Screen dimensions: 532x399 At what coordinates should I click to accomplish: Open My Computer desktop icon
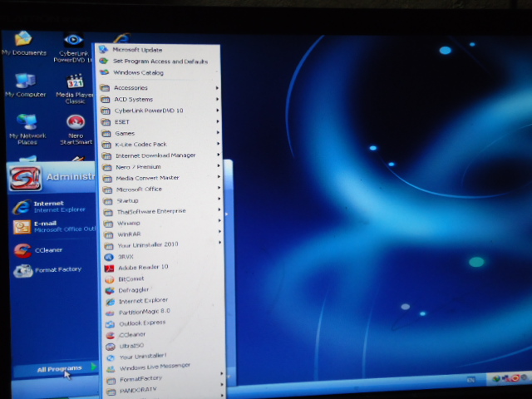click(x=26, y=85)
